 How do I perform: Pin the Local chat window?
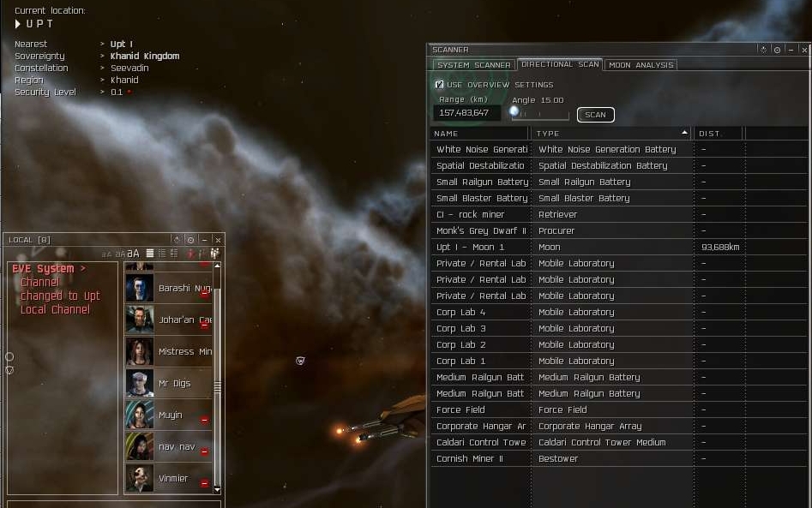tap(177, 240)
